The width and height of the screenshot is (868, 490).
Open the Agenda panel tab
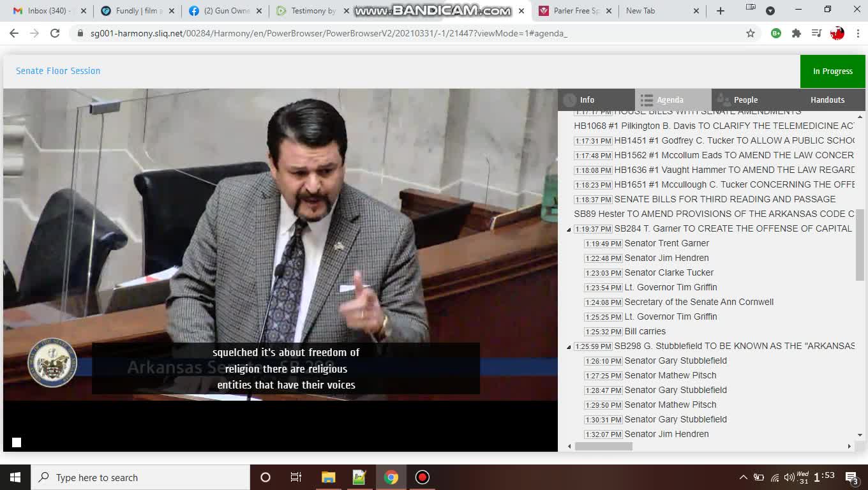(x=673, y=100)
